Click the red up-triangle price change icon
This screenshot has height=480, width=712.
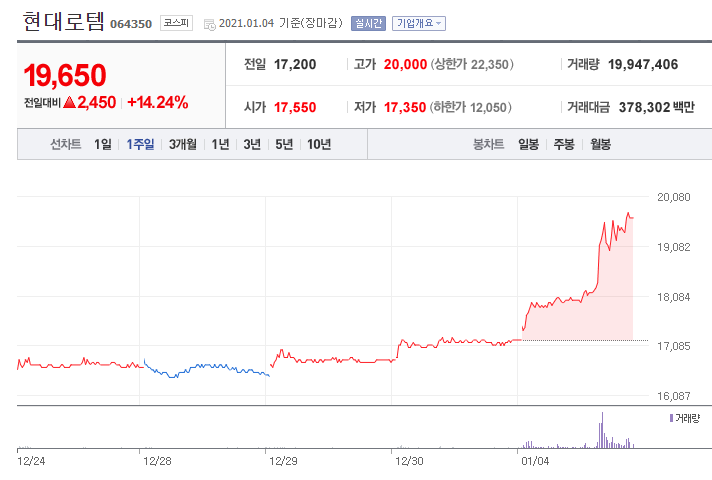69,102
